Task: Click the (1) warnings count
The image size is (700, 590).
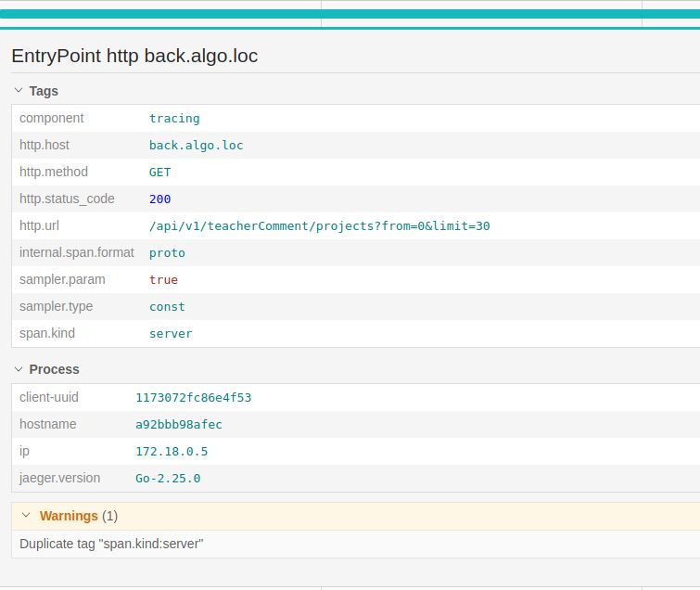Action: pos(109,516)
